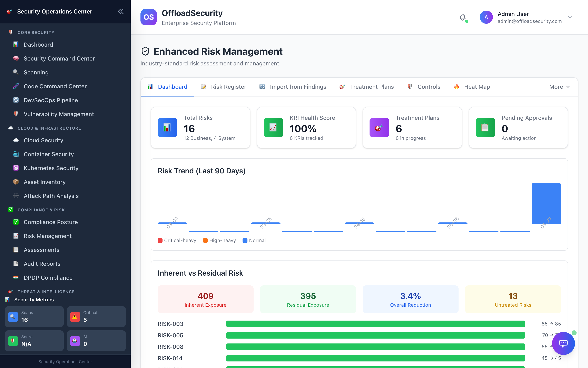Click Total Risks blue card icon

(x=167, y=128)
